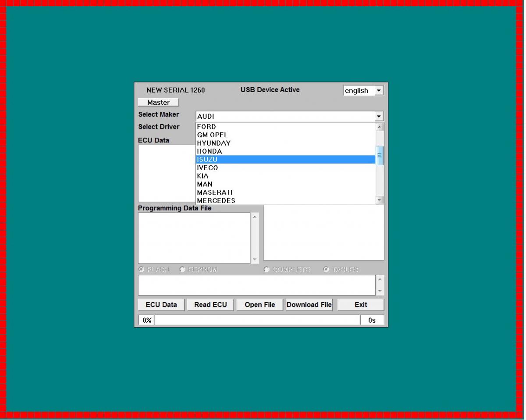This screenshot has height=420, width=526.
Task: Choose FORD from the maker list
Action: tap(285, 127)
